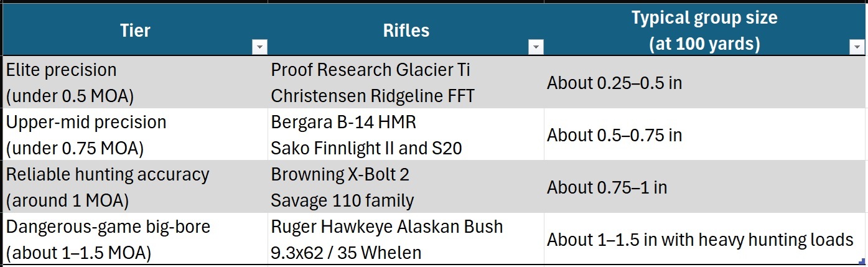
Task: Click the Ruger Hawkeye Alaskan Bush text
Action: click(386, 227)
